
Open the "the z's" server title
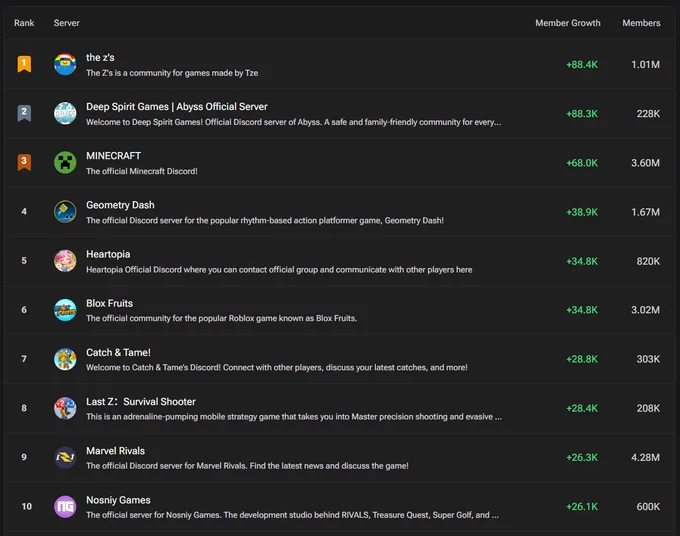tap(100, 57)
